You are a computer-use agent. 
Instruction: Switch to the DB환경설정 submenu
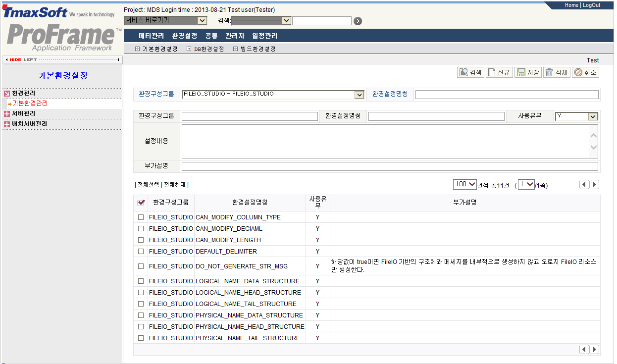click(208, 49)
